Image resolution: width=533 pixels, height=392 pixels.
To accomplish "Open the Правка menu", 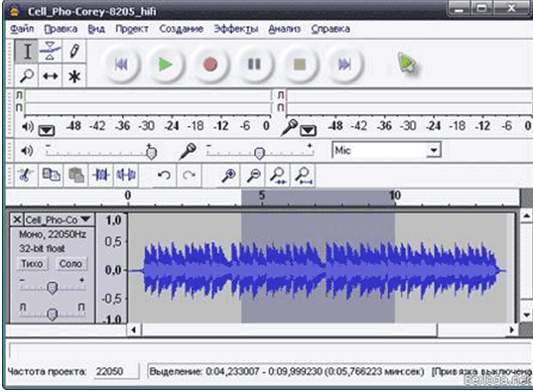I will click(x=61, y=29).
